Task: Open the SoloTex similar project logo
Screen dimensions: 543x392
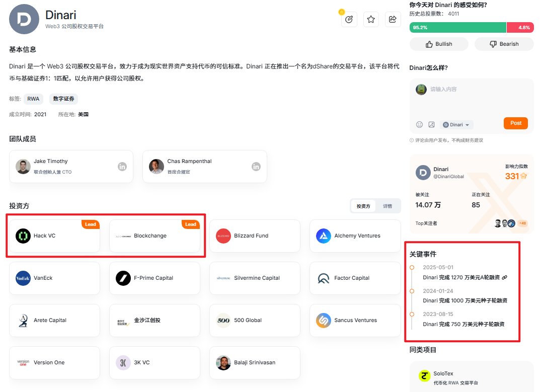Action: coord(424,375)
